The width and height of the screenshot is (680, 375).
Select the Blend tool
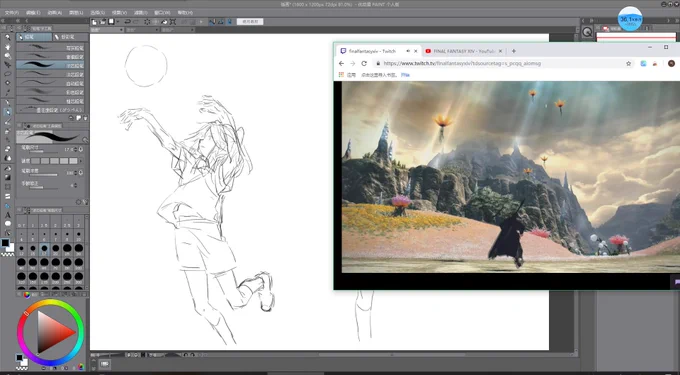[x=7, y=158]
